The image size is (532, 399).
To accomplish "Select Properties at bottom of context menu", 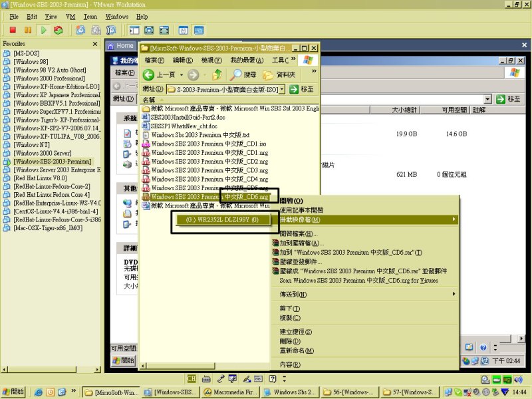I will tap(365, 364).
